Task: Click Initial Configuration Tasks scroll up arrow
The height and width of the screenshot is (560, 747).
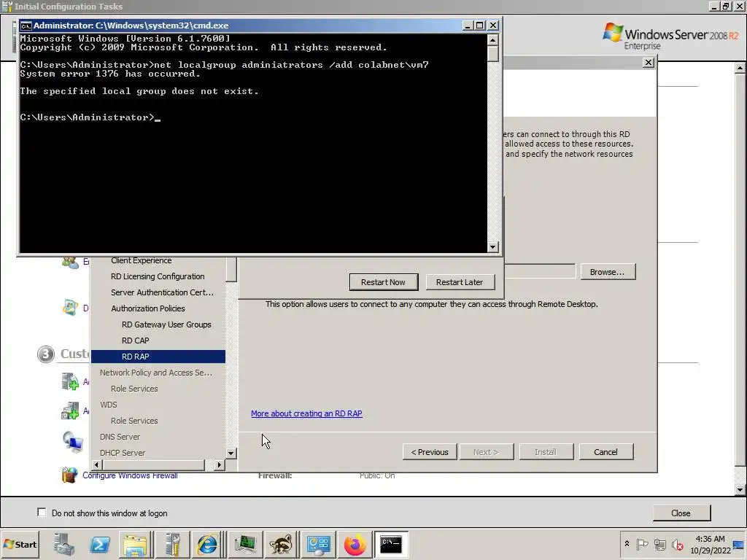Action: point(740,69)
